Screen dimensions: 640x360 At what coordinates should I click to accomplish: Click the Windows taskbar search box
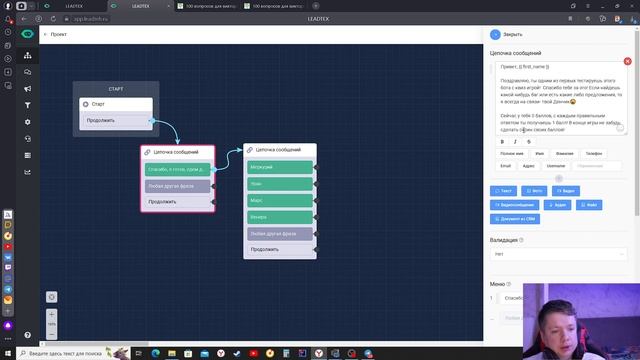[73, 353]
